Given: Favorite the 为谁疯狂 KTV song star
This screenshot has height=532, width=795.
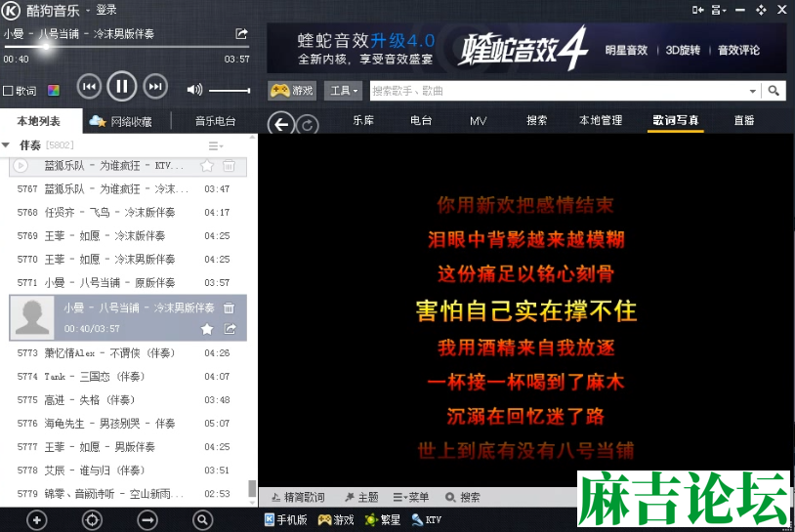Looking at the screenshot, I should click(207, 166).
